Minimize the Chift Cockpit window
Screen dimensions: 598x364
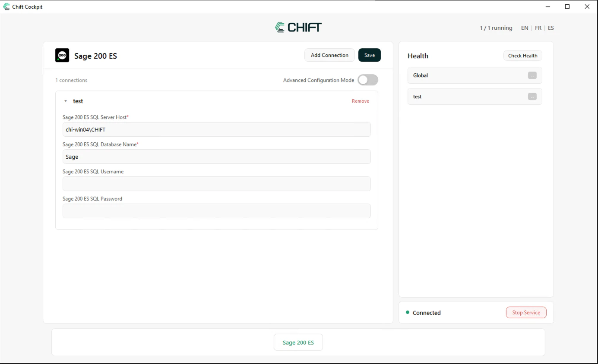[548, 6]
